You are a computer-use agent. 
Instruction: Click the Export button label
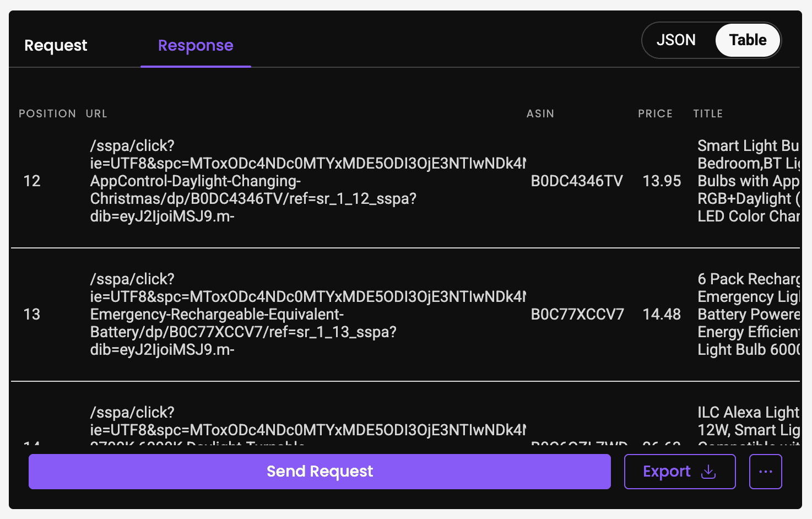667,472
